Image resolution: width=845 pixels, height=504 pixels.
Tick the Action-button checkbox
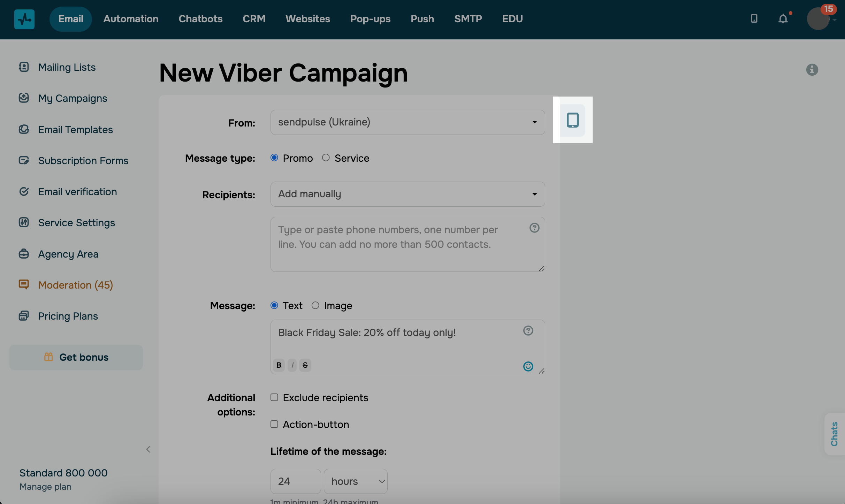274,424
